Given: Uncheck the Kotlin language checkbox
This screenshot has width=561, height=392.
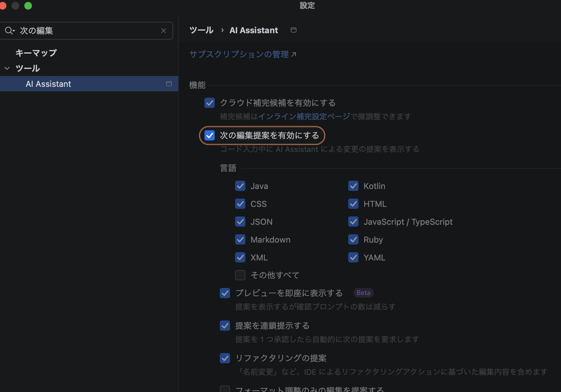Looking at the screenshot, I should pos(353,186).
